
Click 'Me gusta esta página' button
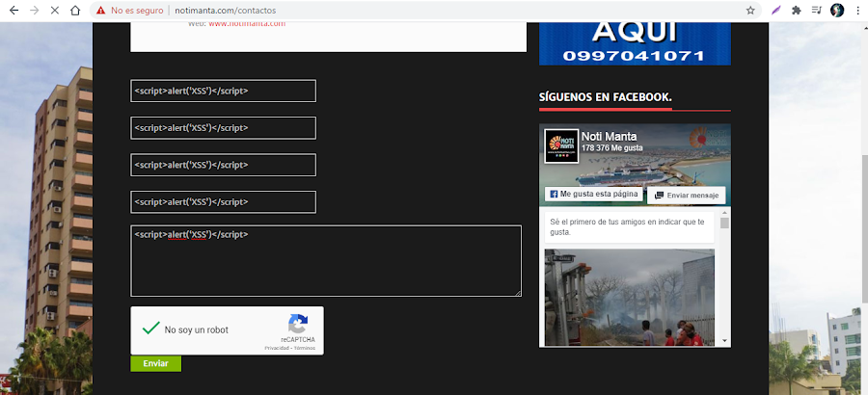pos(593,195)
